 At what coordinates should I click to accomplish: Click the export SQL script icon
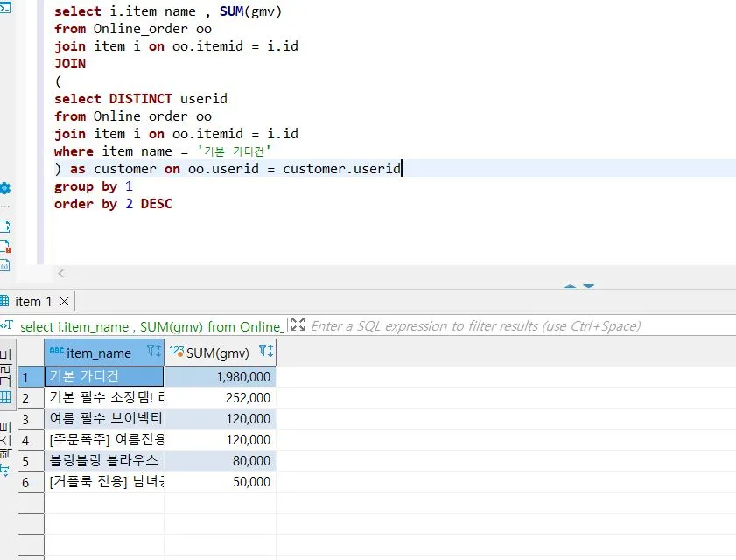click(x=4, y=227)
